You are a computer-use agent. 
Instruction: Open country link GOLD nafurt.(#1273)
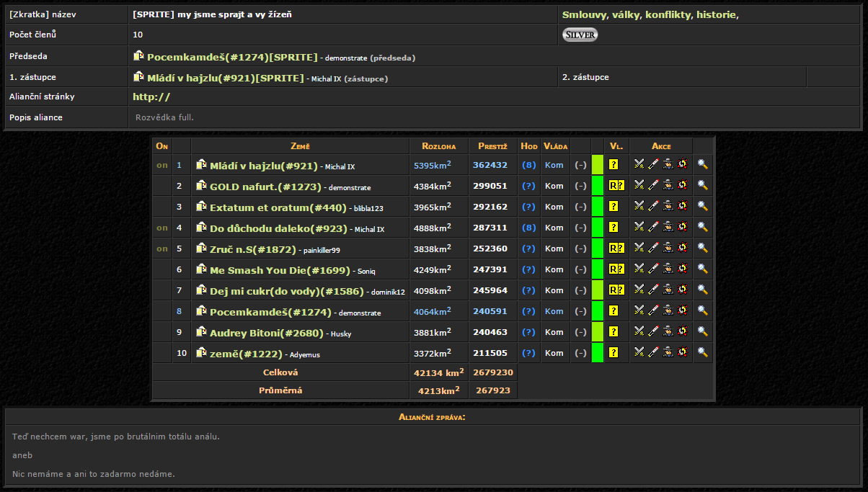click(x=265, y=186)
